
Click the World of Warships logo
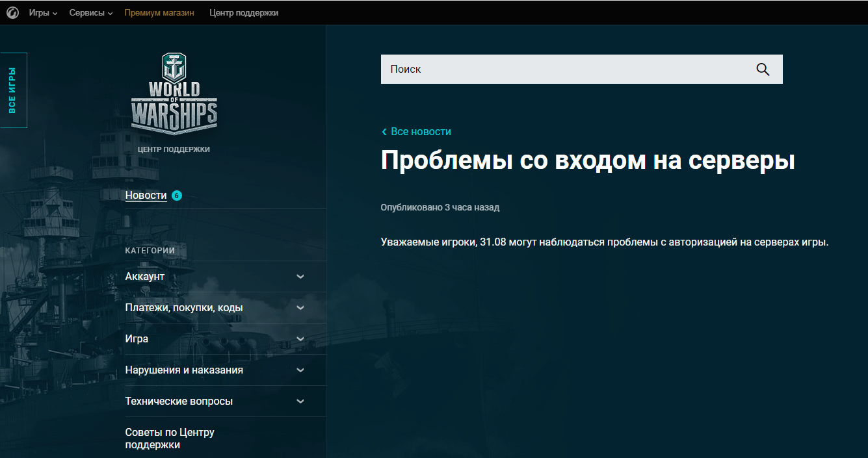click(x=174, y=94)
